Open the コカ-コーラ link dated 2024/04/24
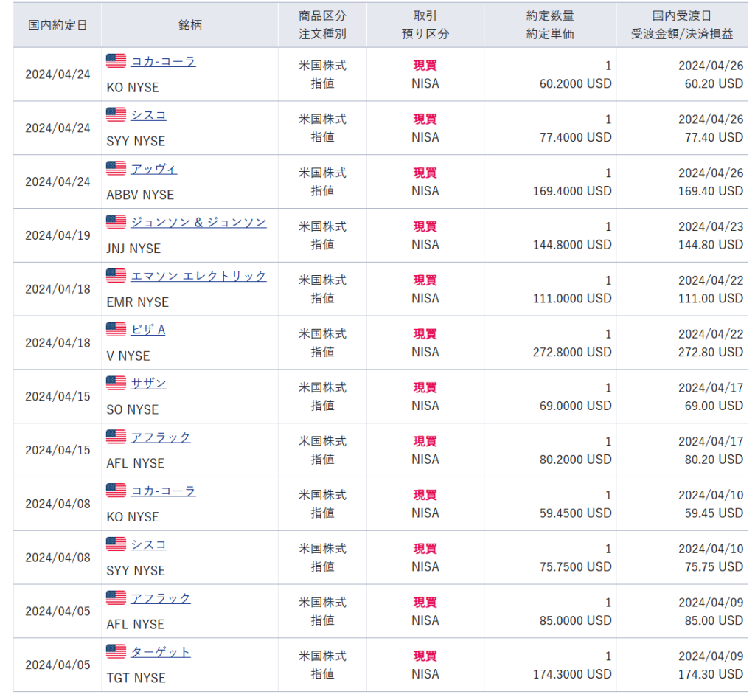Image resolution: width=755 pixels, height=700 pixels. (x=163, y=62)
